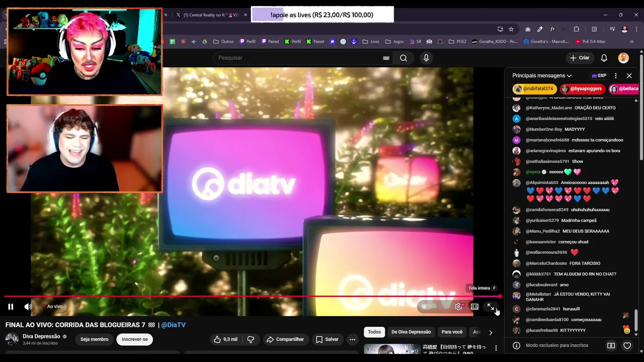Open the Criar create menu
644x362 pixels.
pos(579,58)
